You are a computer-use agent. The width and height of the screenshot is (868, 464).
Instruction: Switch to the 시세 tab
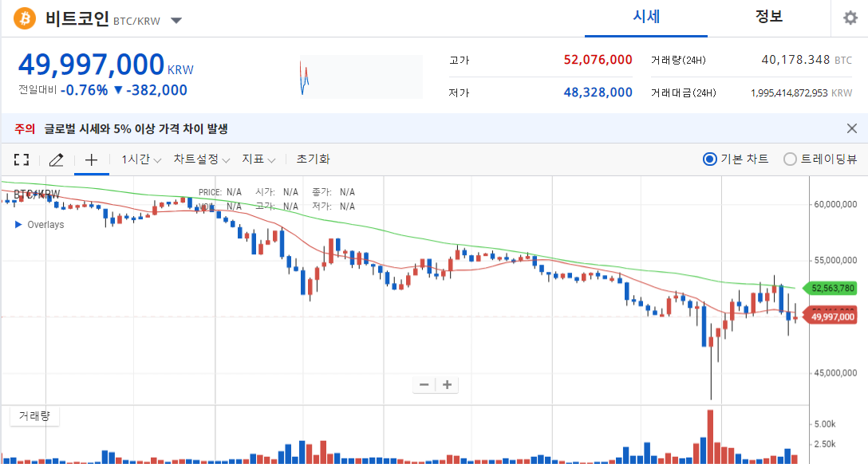click(x=646, y=17)
